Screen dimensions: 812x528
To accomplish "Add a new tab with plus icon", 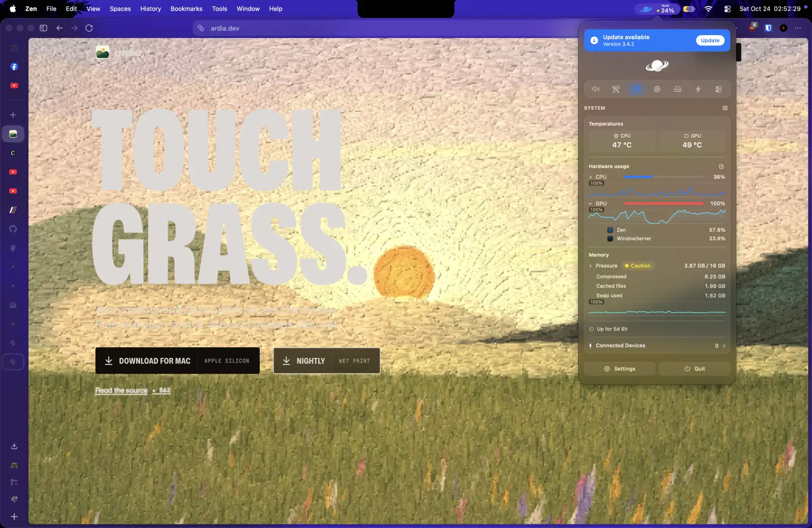I will pos(14,115).
